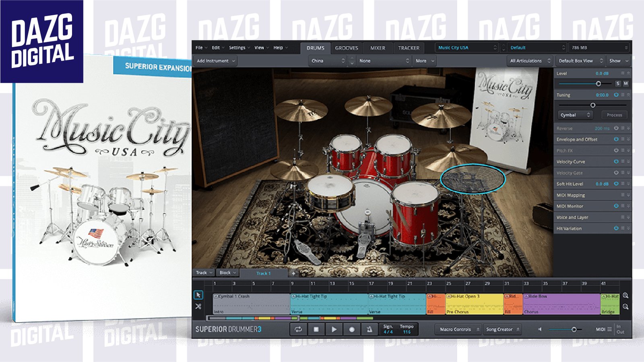Toggle the Tuning power button
644x362 pixels.
pyautogui.click(x=616, y=95)
